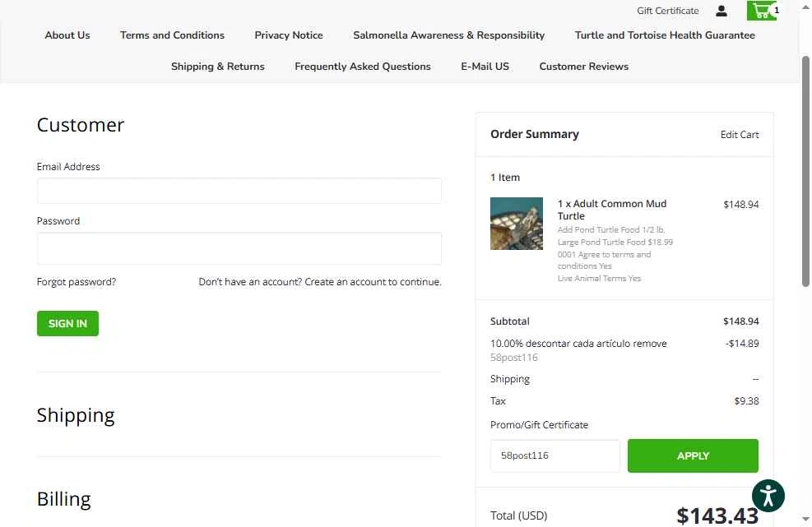
Task: Open the Gift Certificate link
Action: pos(667,11)
